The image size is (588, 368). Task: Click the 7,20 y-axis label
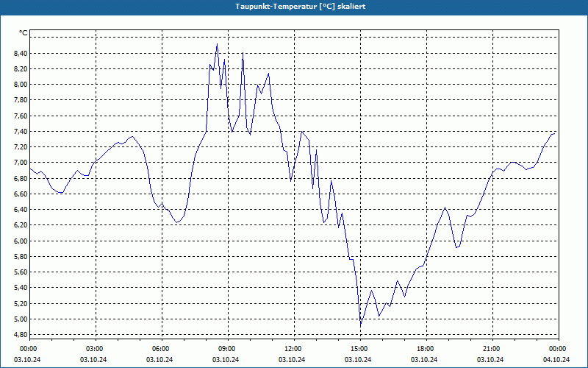click(x=21, y=146)
